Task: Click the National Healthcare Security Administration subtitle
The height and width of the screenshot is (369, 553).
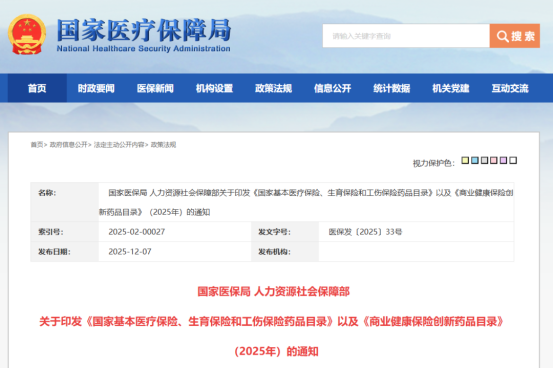Action: [144, 49]
